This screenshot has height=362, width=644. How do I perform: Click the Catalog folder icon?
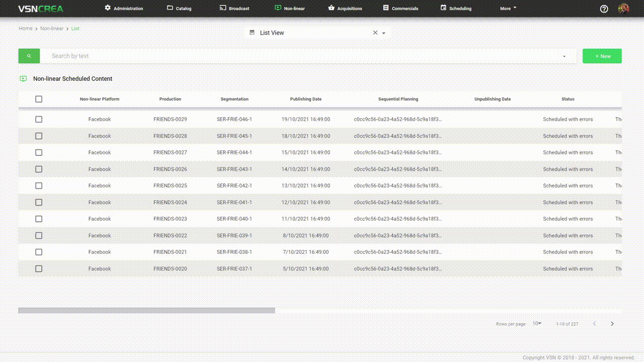pyautogui.click(x=170, y=8)
